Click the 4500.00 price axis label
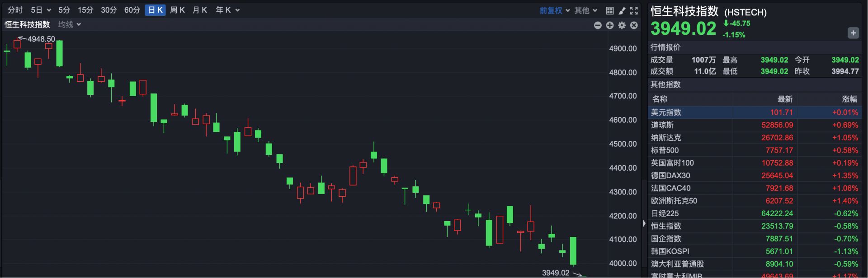 coord(623,144)
